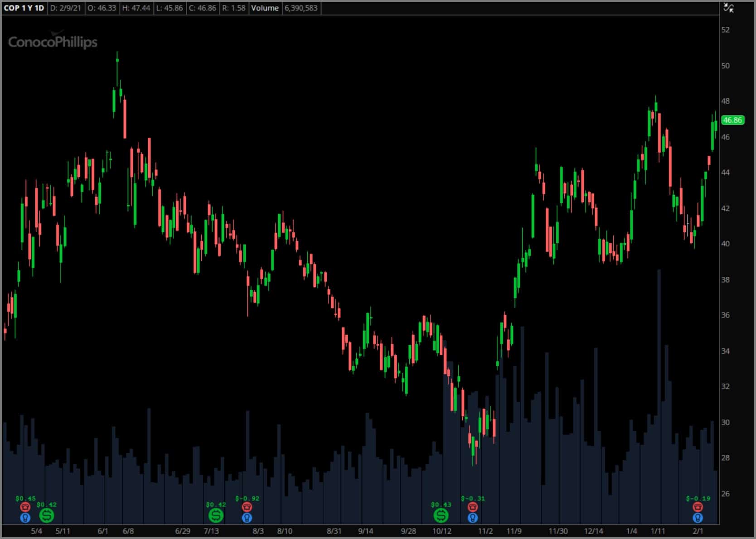Viewport: 756px width, 539px height.
Task: Click the 2/1 date axis label
Action: [698, 531]
